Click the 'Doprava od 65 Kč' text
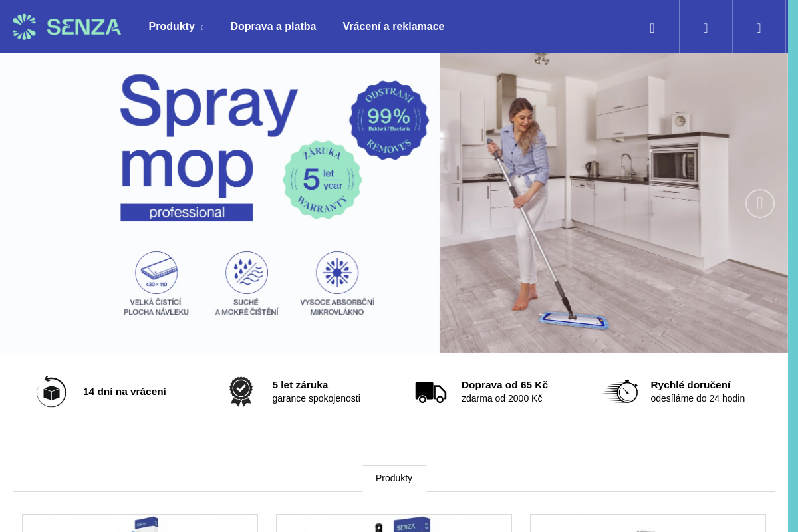The image size is (798, 532). (x=504, y=385)
